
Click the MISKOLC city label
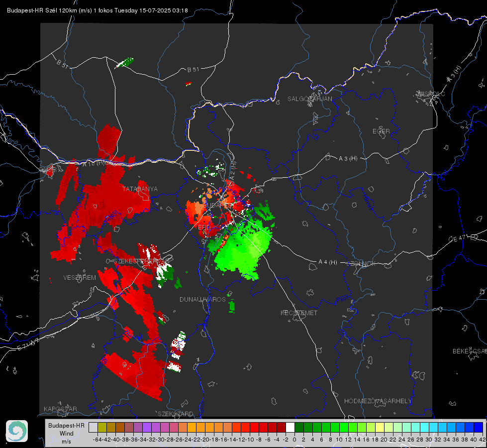point(431,94)
